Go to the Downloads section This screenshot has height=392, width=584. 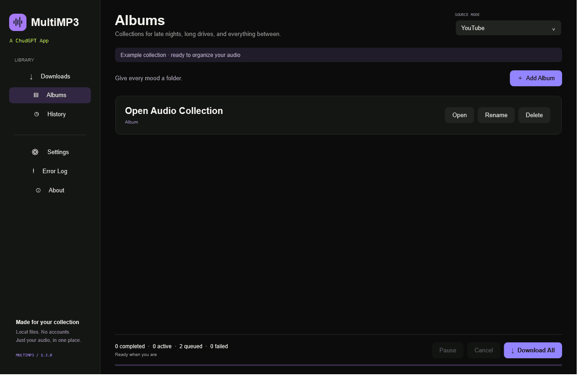(50, 77)
